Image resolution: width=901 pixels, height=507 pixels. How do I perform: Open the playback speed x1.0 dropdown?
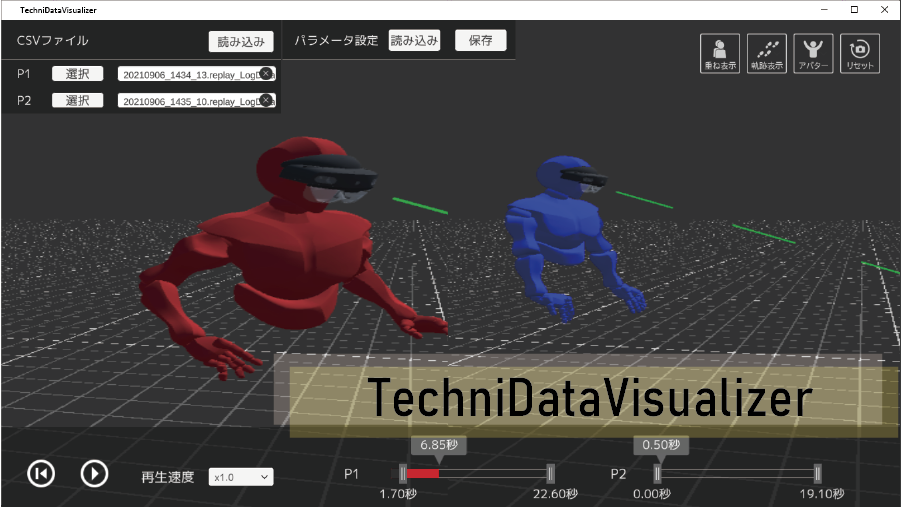pos(241,477)
